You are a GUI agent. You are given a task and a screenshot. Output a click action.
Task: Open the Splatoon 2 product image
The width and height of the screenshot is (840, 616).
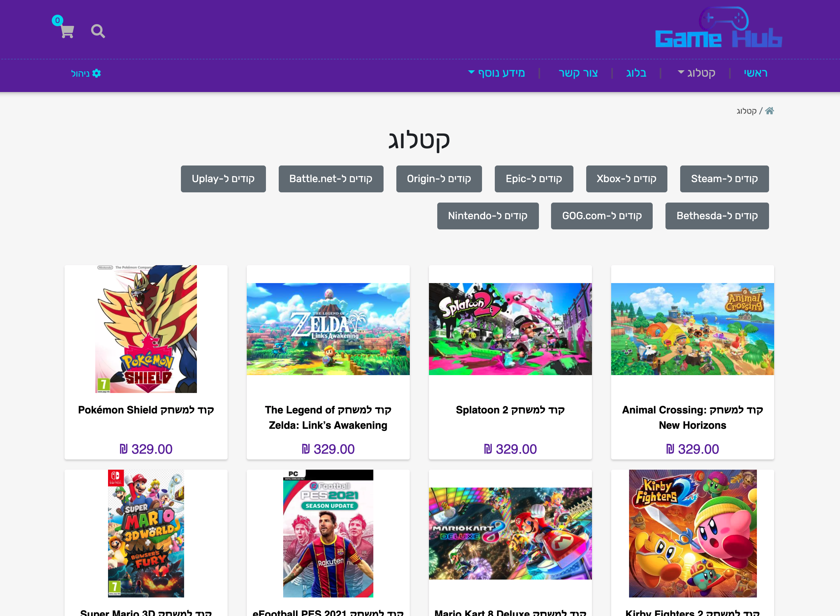(510, 329)
